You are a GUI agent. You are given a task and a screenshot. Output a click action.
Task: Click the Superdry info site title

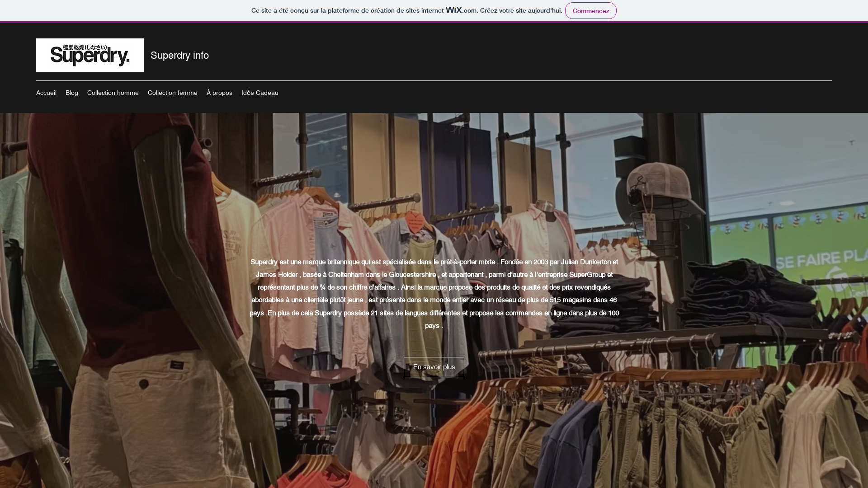coord(179,55)
